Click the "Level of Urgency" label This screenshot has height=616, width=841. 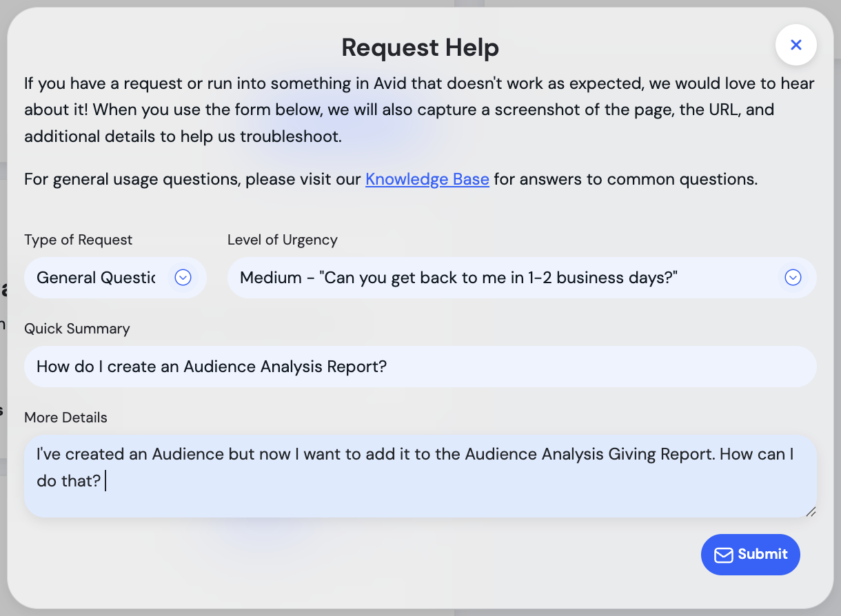[282, 240]
